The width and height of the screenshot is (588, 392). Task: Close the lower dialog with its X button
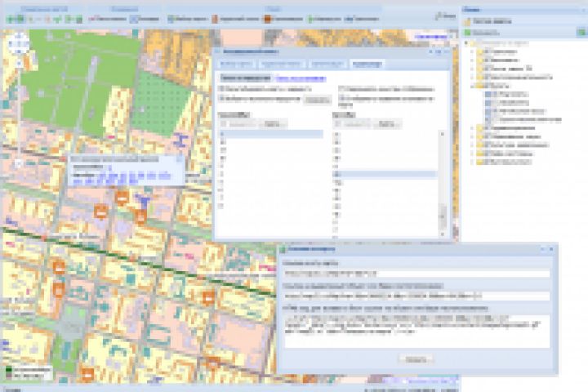tap(551, 249)
